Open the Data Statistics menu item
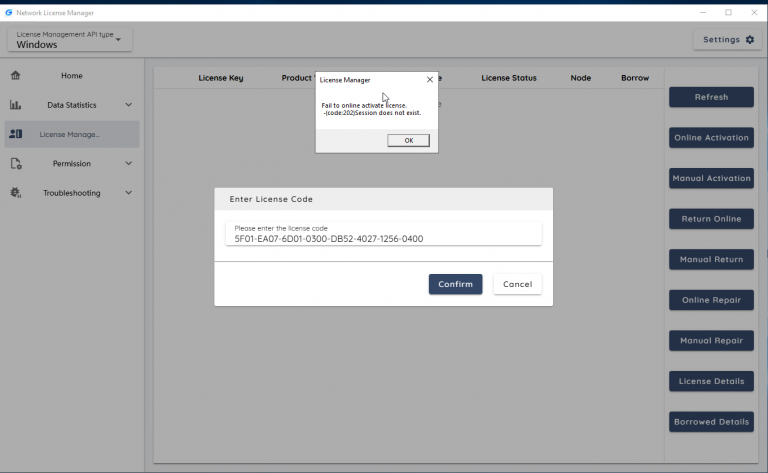The image size is (768, 473). click(x=72, y=105)
